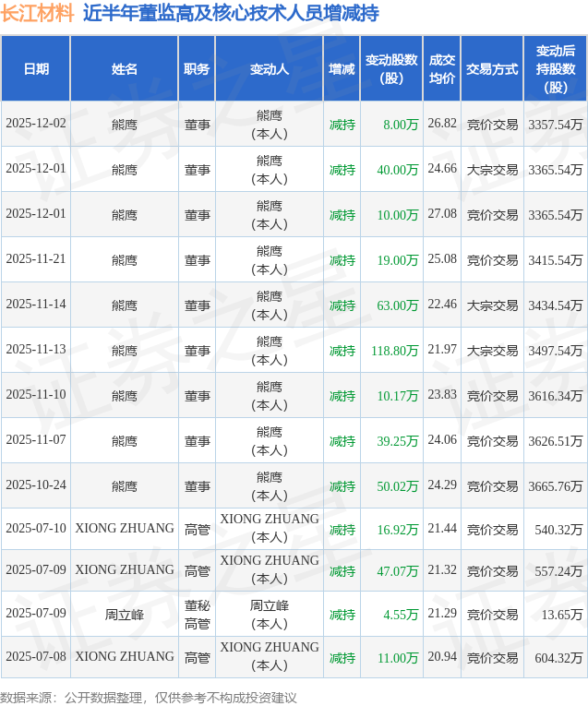This screenshot has height=706, width=588.
Task: Click holdings value 540.32万
Action: [x=558, y=530]
